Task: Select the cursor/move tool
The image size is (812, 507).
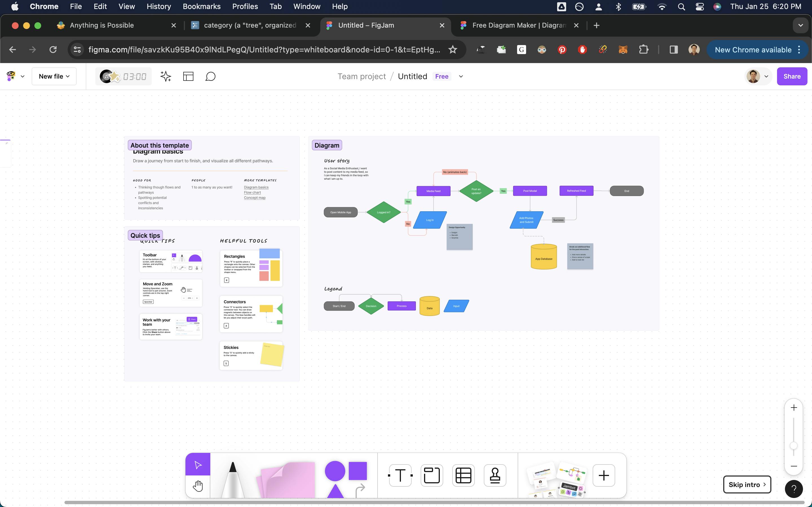Action: (198, 464)
